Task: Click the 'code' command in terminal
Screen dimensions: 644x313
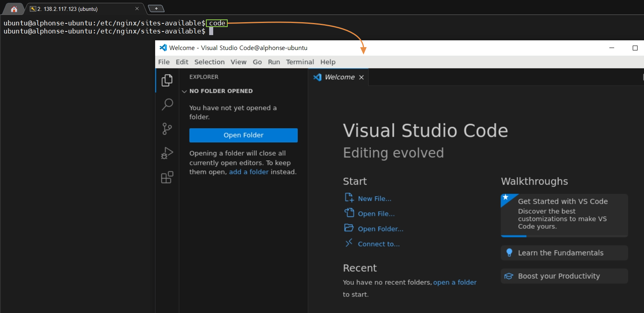Action: tap(217, 23)
